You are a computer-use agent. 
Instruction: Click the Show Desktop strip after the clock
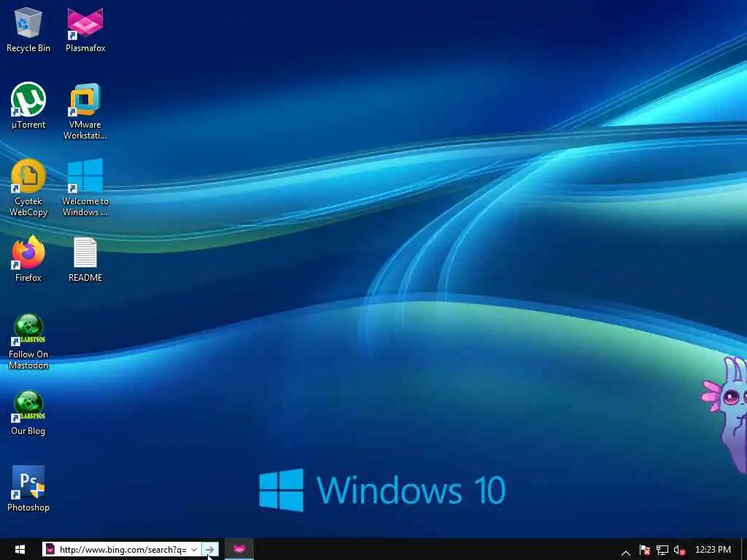(743, 550)
